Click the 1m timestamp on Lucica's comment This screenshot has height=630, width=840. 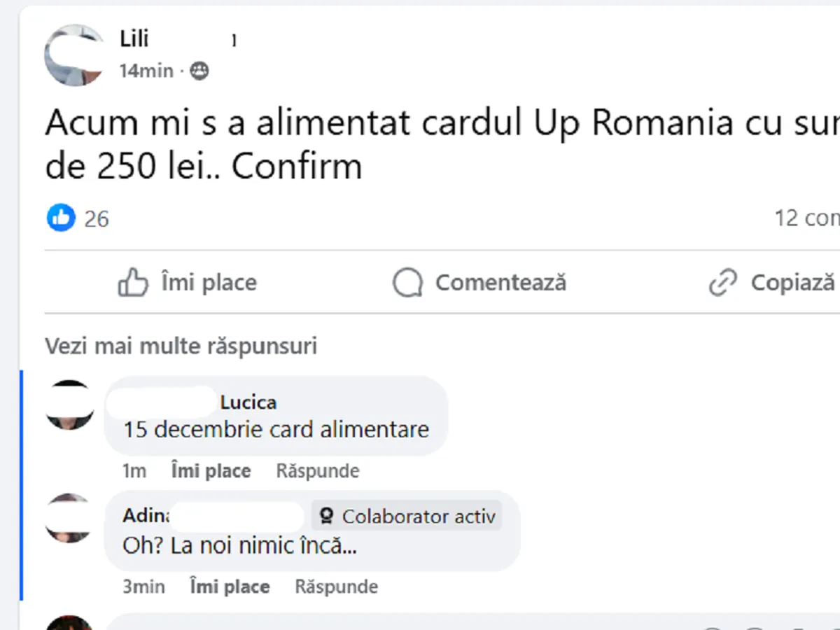tap(134, 471)
